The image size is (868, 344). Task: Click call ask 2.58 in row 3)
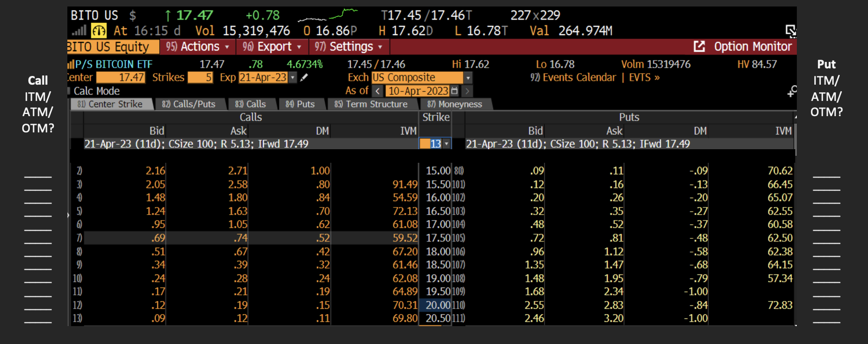point(238,184)
